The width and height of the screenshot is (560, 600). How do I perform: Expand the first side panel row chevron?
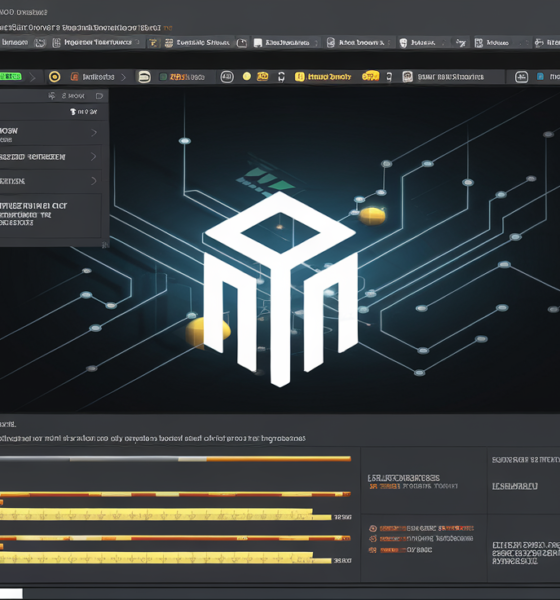tap(94, 133)
